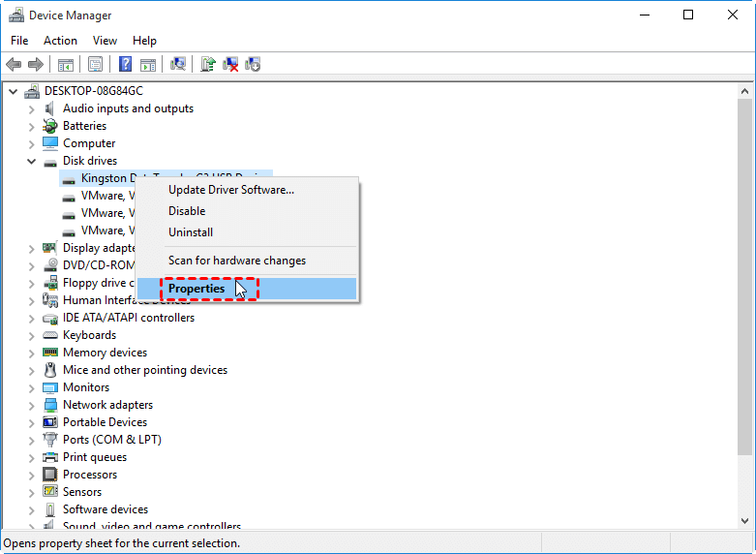Choose Properties from the context menu
This screenshot has width=756, height=554.
[x=197, y=289]
